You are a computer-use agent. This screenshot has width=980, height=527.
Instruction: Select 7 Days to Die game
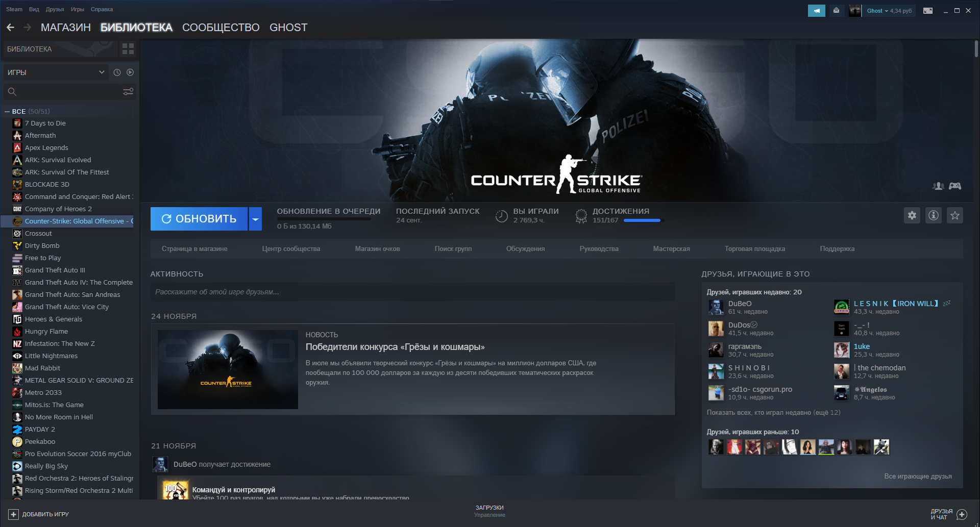[45, 123]
